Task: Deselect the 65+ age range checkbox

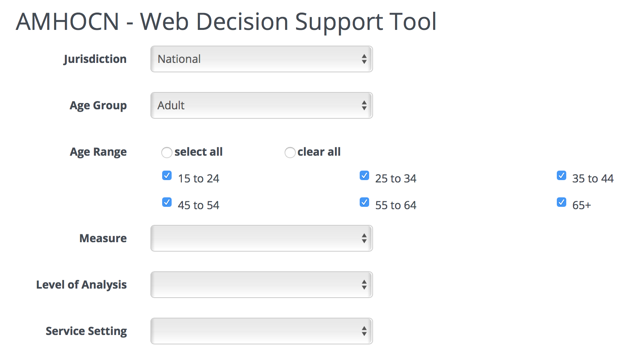Action: click(x=562, y=202)
